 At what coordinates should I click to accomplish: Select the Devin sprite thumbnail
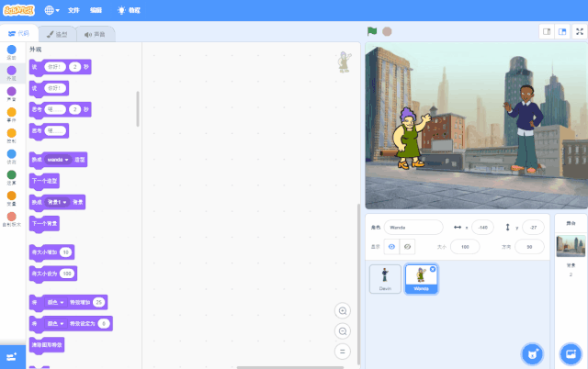click(385, 279)
